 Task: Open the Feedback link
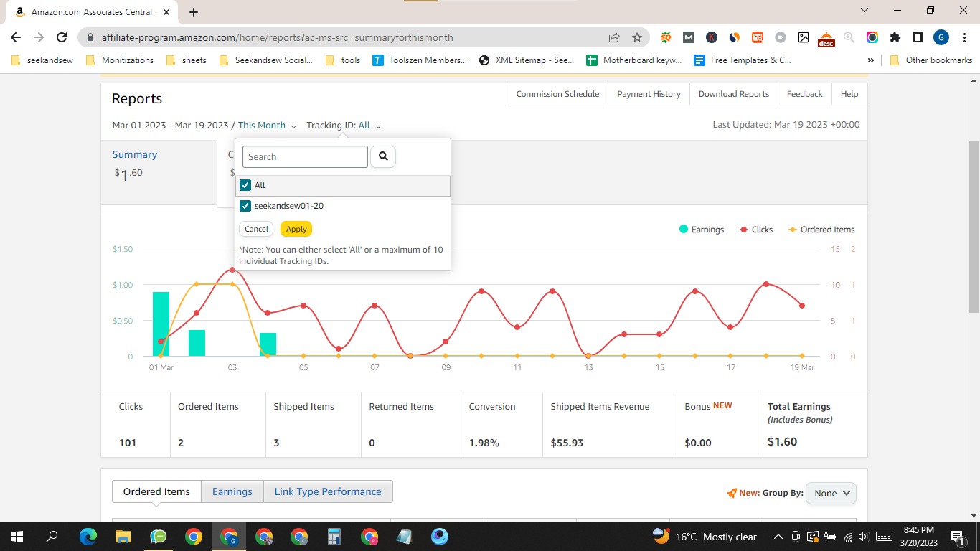[x=804, y=94]
